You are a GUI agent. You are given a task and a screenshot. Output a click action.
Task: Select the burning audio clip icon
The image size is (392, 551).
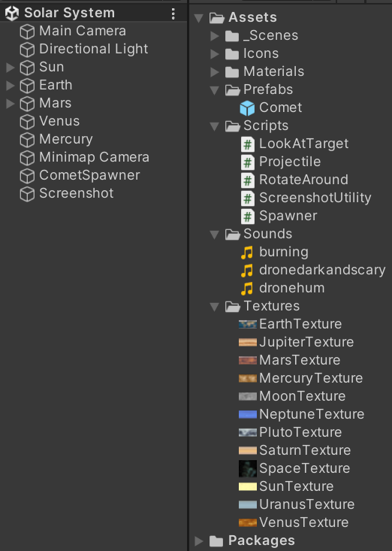[247, 253]
